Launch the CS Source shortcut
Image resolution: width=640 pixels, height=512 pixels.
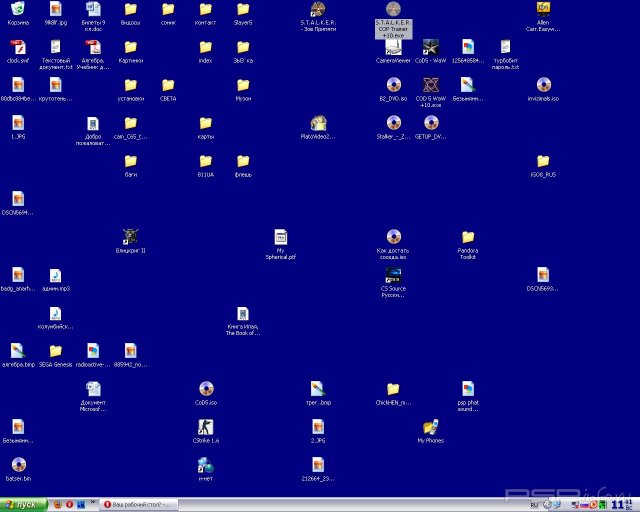393,275
